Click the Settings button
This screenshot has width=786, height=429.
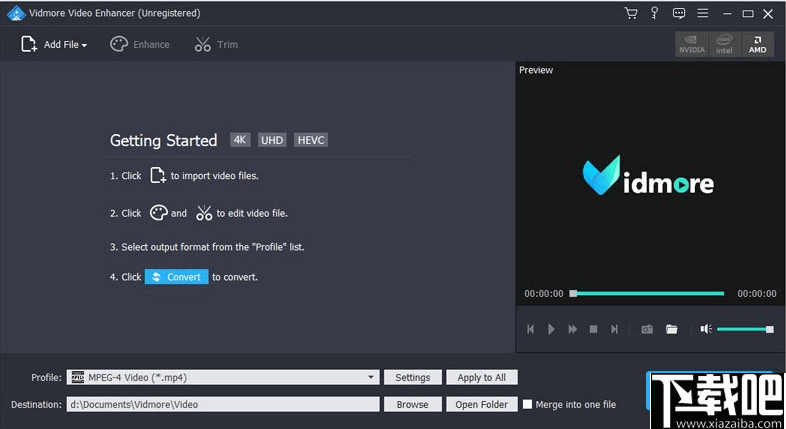coord(413,377)
